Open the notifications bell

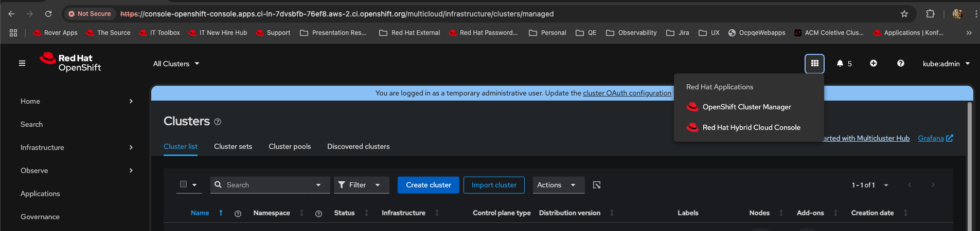tap(840, 64)
